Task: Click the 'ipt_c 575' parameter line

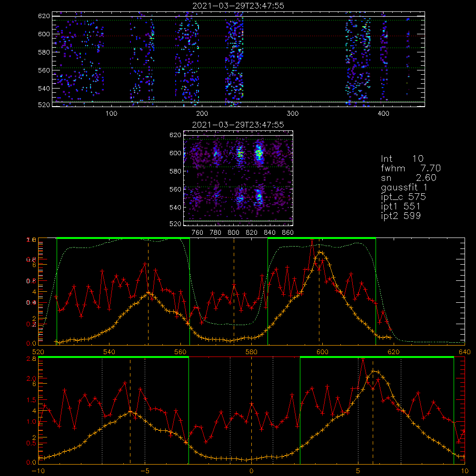Action: click(x=404, y=197)
